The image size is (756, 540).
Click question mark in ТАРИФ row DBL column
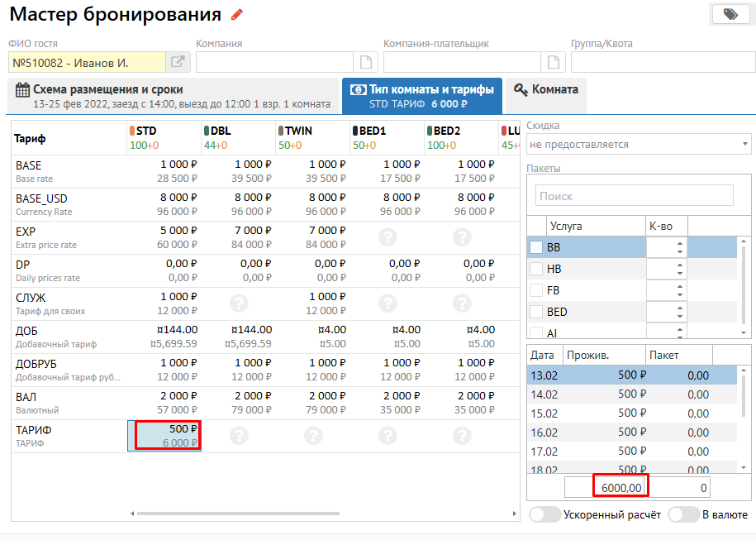(239, 436)
